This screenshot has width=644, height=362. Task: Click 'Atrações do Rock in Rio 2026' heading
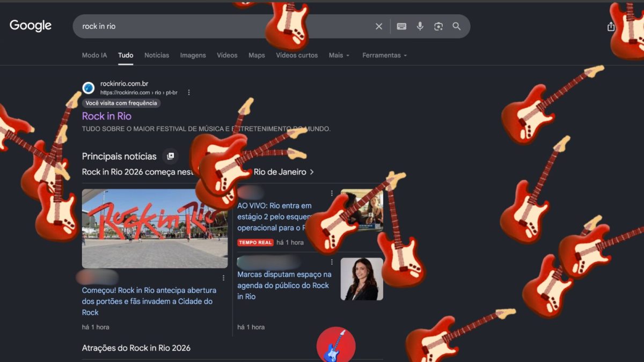[x=136, y=348]
